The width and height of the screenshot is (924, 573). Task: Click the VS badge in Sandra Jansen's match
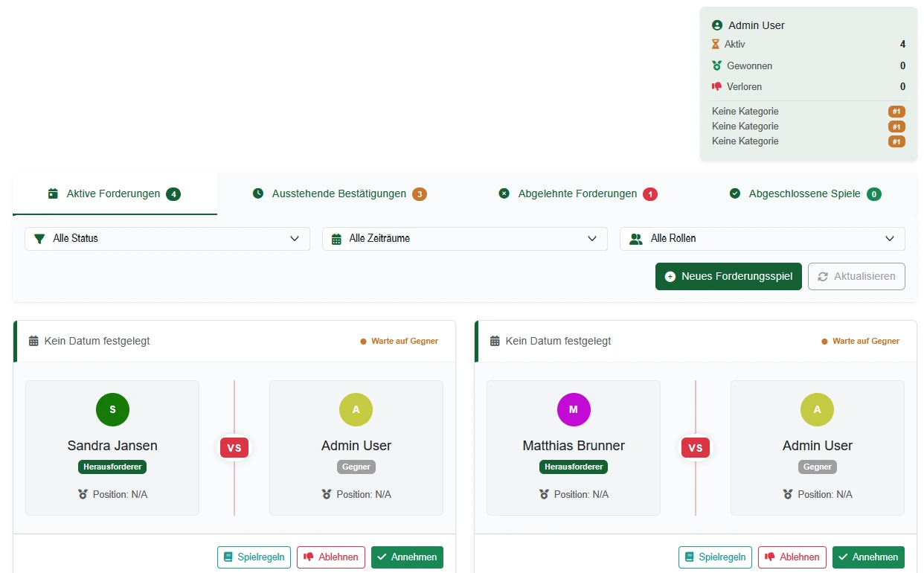point(234,448)
